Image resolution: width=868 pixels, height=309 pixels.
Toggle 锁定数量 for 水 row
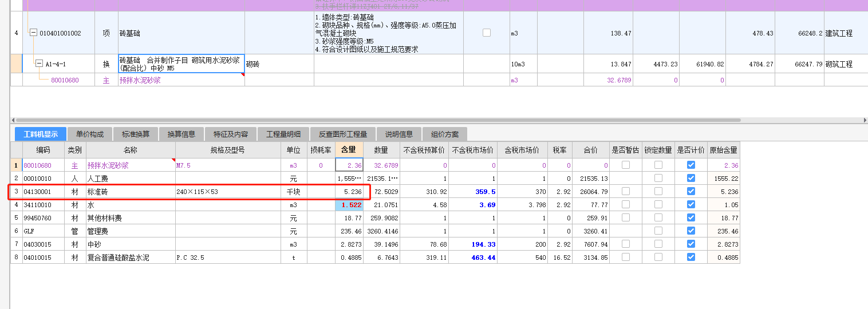[x=658, y=204]
